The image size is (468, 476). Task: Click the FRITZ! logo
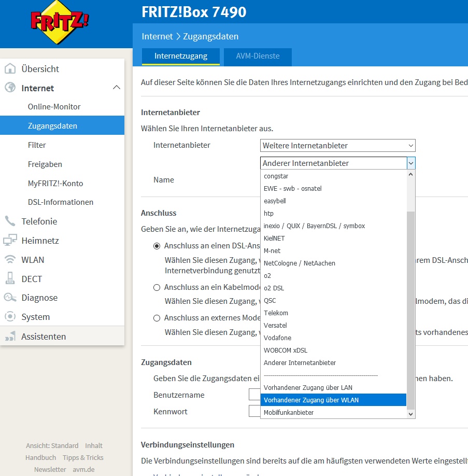[x=60, y=22]
